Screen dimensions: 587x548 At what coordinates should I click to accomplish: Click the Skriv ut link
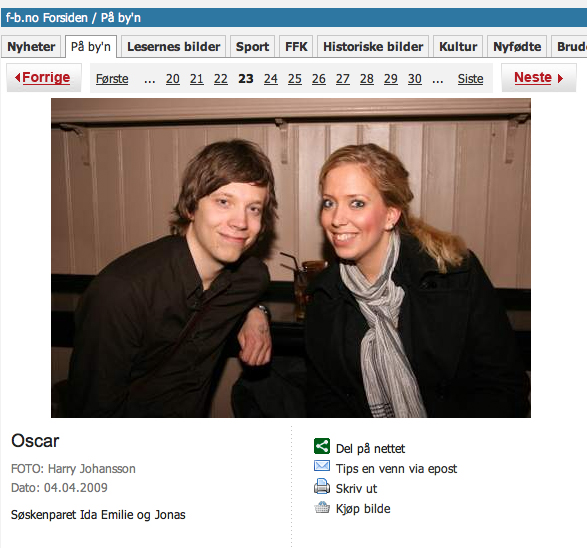coord(356,488)
